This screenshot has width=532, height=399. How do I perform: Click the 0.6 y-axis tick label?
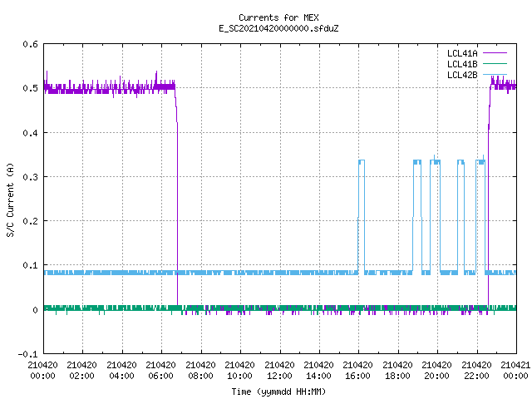(30, 44)
